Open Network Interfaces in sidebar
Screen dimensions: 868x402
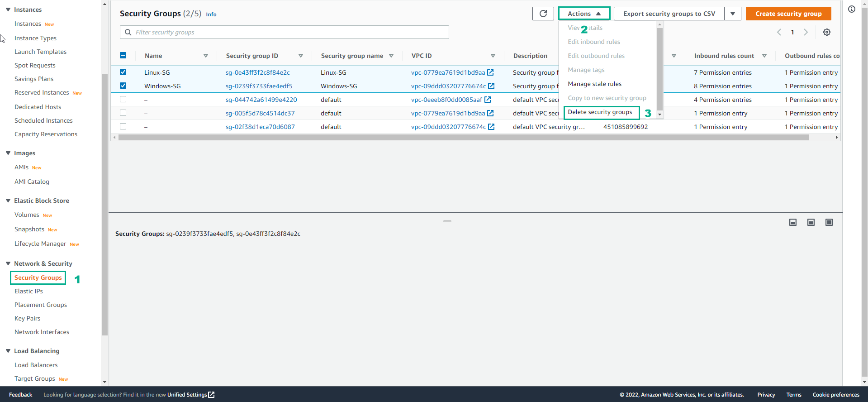pos(42,332)
